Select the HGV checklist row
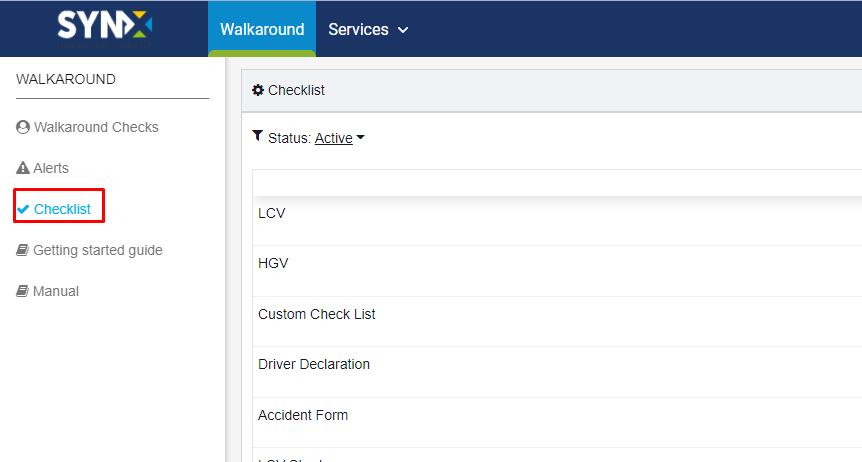Screen dimensions: 862x462 tap(557, 271)
